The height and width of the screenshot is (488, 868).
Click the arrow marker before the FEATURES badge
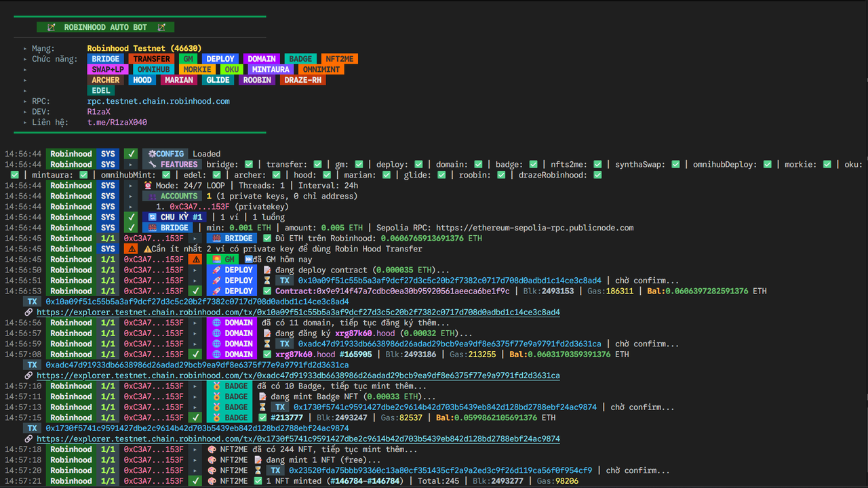tap(132, 164)
